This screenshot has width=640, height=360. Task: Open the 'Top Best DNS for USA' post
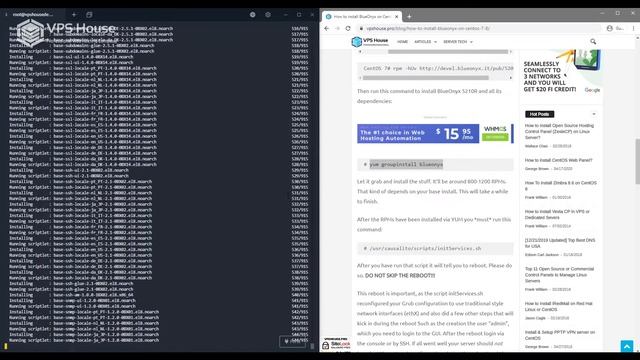[560, 243]
